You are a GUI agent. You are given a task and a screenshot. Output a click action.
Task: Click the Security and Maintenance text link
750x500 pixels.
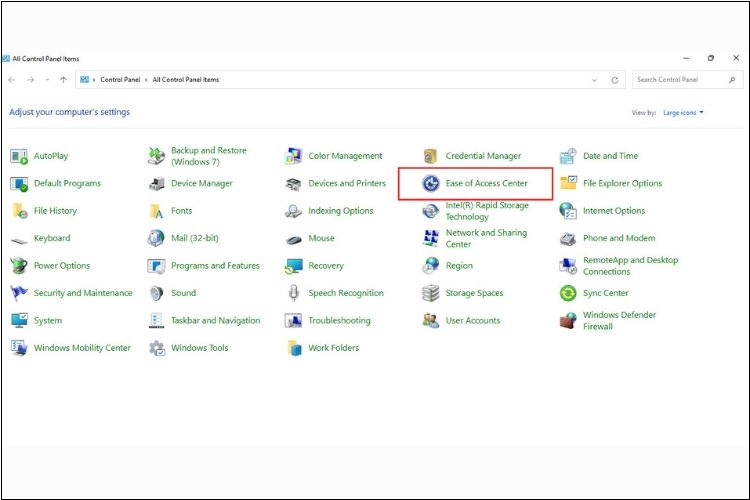point(83,293)
